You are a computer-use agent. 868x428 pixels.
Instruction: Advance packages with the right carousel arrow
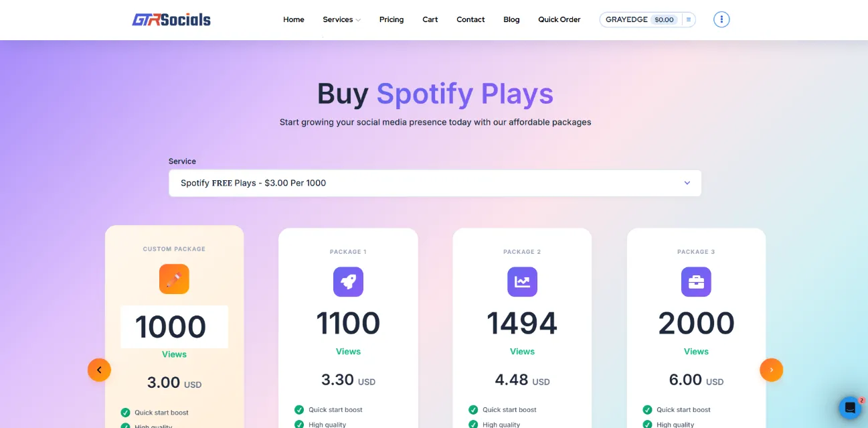[771, 369]
